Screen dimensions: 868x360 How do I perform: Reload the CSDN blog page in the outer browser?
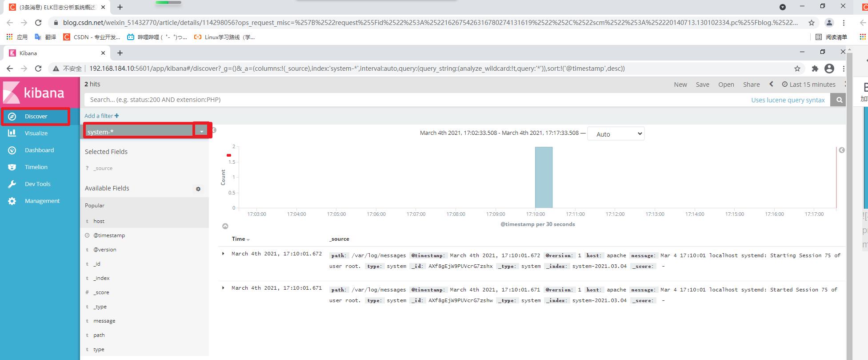click(38, 23)
